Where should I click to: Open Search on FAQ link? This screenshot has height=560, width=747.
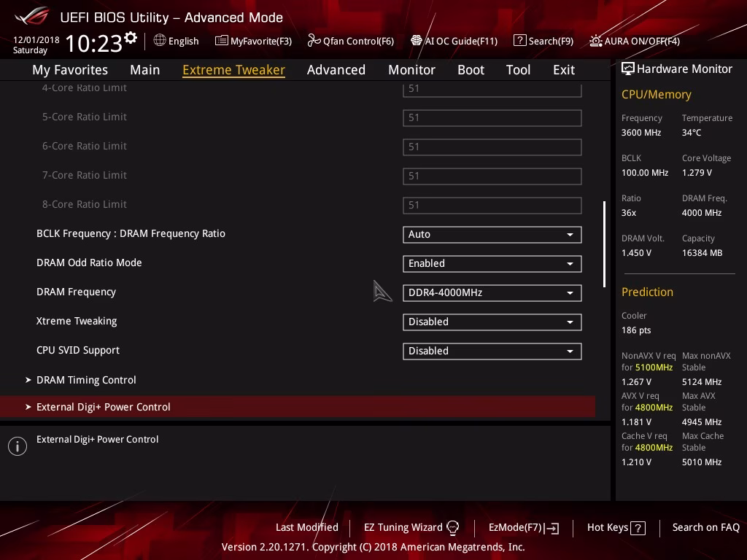click(x=705, y=527)
